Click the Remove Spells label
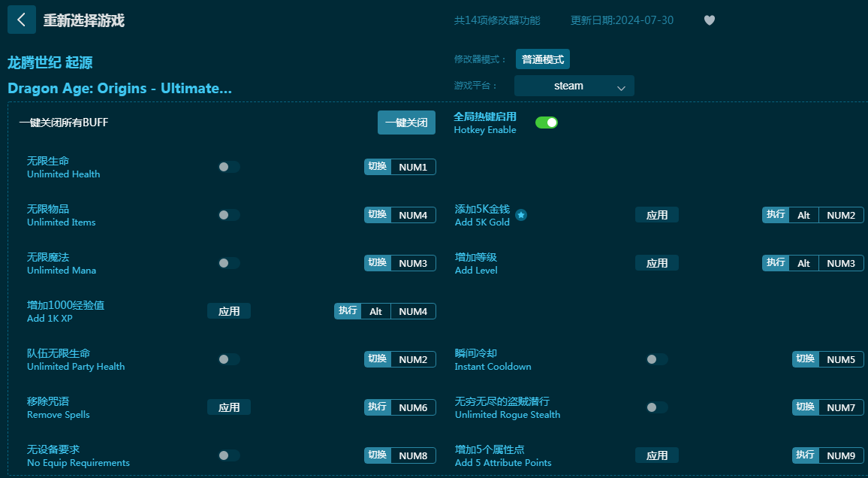 tap(58, 415)
